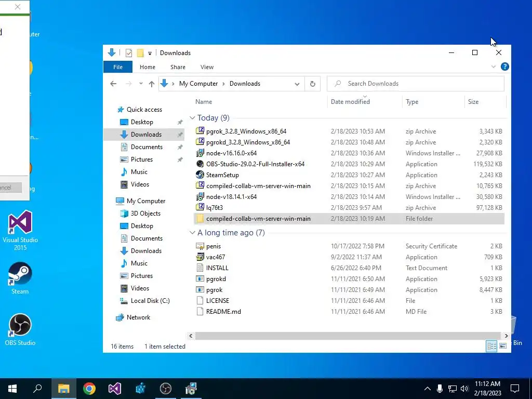Open the address bar history dropdown

tap(297, 84)
